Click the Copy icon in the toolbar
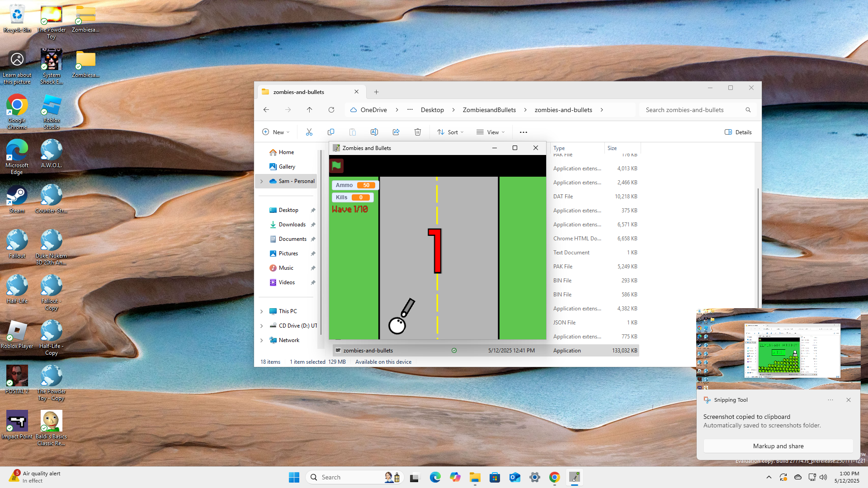 (331, 132)
